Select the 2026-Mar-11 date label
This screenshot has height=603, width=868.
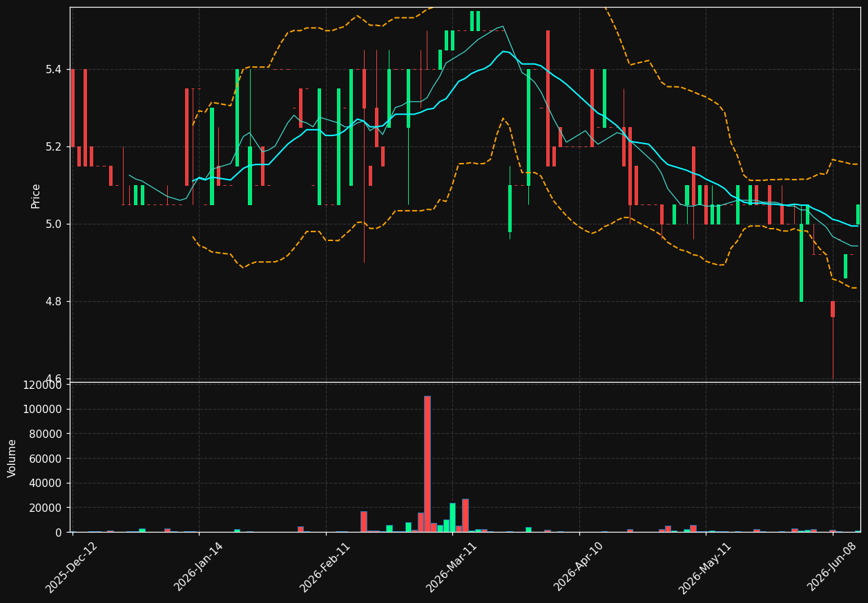coord(452,567)
